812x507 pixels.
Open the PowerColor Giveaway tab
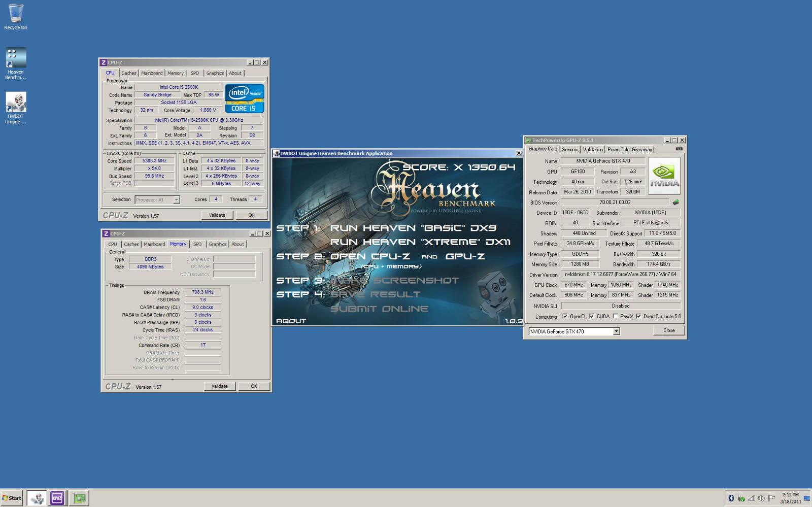pyautogui.click(x=630, y=149)
